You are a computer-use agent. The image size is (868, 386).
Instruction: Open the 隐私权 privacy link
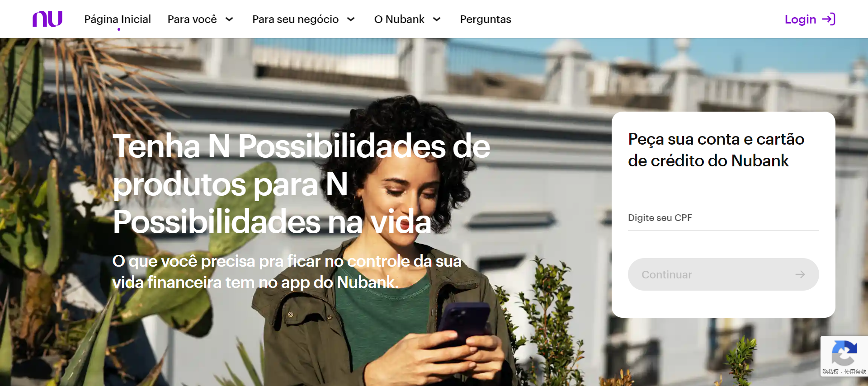(830, 372)
